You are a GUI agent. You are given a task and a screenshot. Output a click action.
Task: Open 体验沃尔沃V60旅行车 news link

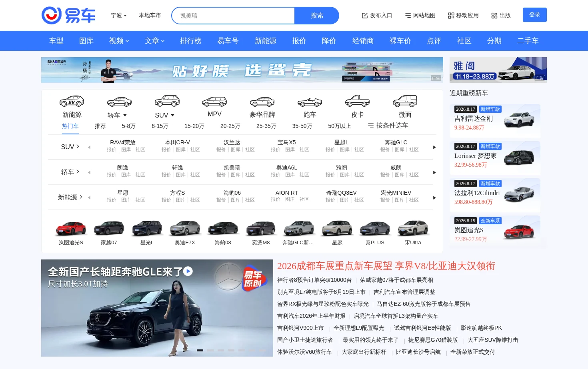[x=304, y=352]
